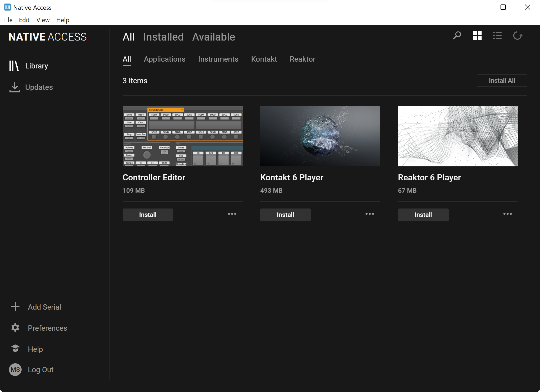
Task: Switch to the Installed tab
Action: pos(163,37)
